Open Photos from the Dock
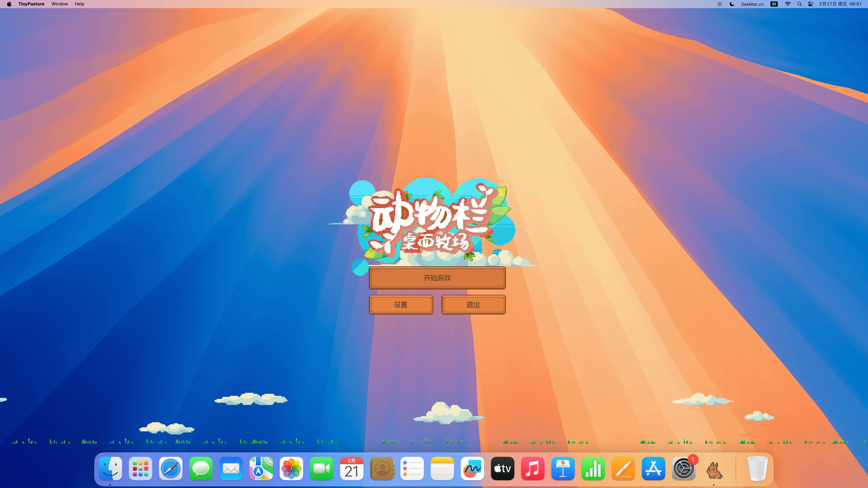The image size is (868, 488). (291, 469)
